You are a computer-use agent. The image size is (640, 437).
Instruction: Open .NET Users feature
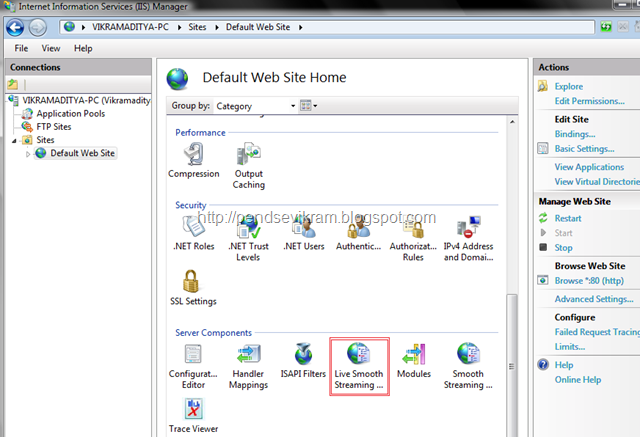tap(304, 233)
